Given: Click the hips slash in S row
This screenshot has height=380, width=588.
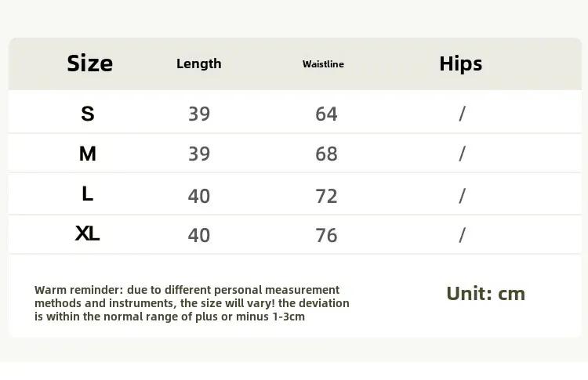Looking at the screenshot, I should [x=462, y=114].
